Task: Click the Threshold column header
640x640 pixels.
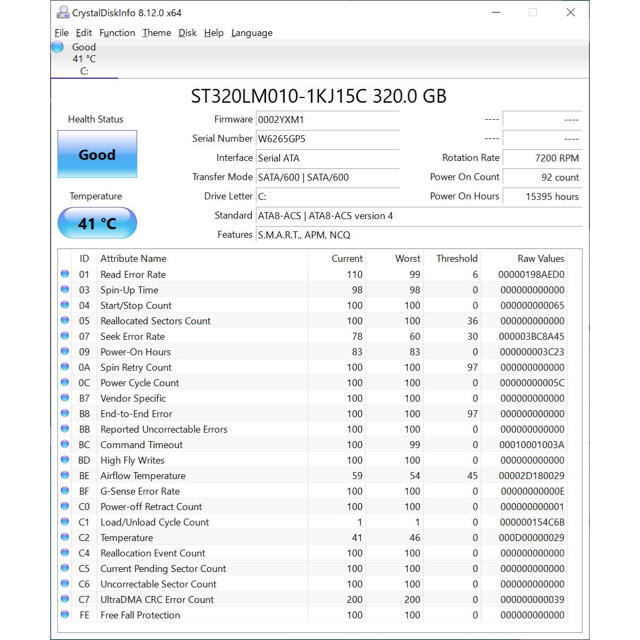Action: click(x=457, y=259)
